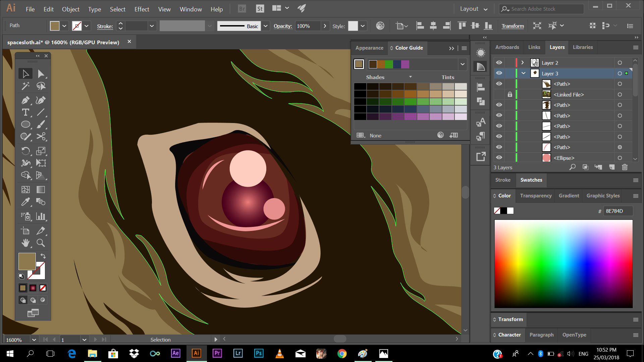Click the Transform link in control bar
This screenshot has width=644, height=362.
click(x=513, y=26)
